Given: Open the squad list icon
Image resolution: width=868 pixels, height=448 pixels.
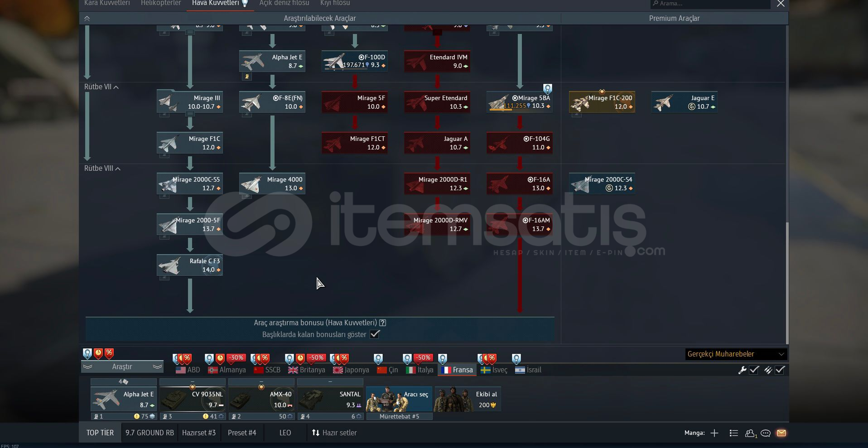Looking at the screenshot, I should [x=734, y=433].
